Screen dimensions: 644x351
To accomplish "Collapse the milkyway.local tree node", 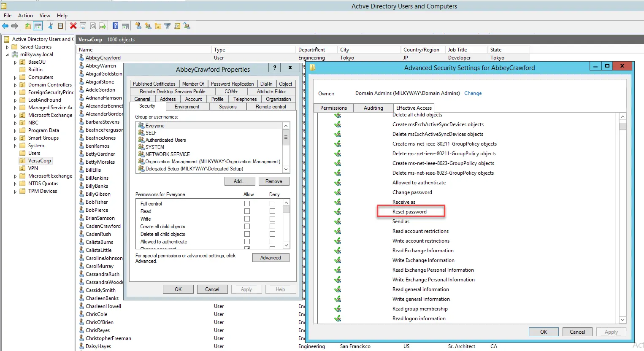I will coord(7,55).
